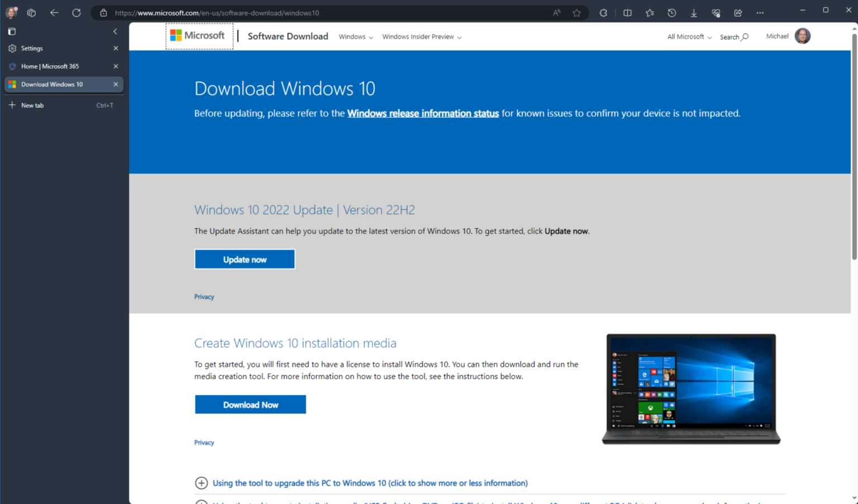Open Michael's profile avatar
Screen dimensions: 858x504
[802, 36]
